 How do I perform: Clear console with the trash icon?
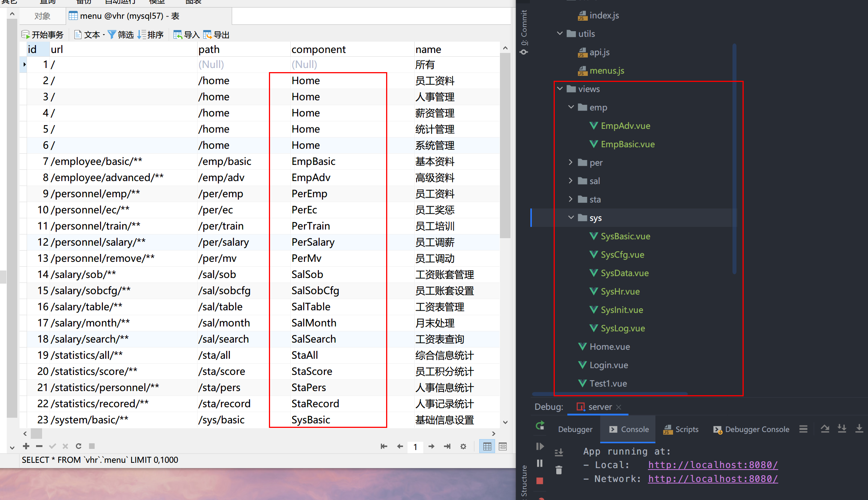tap(559, 470)
